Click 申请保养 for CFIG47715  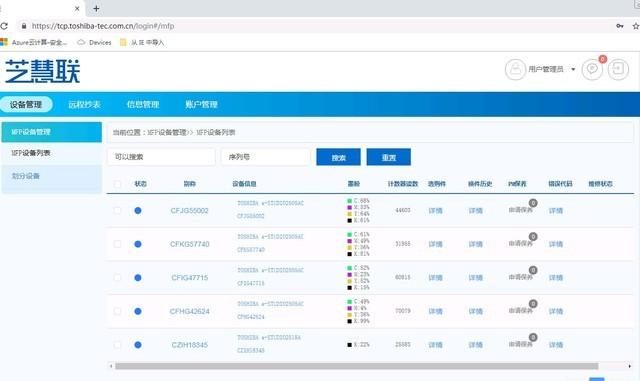(x=520, y=277)
